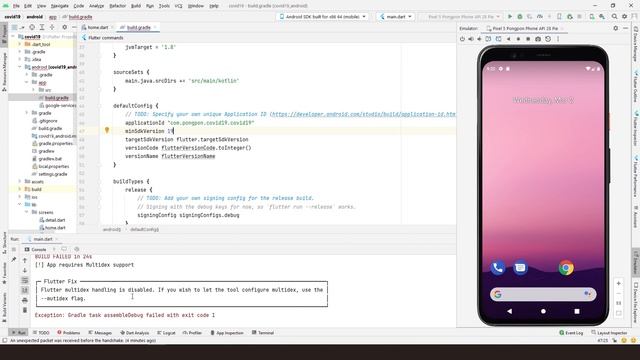The width and height of the screenshot is (640, 360).
Task: Show the lightbulb quick-fix on minSdkVersion line
Action: pyautogui.click(x=107, y=130)
